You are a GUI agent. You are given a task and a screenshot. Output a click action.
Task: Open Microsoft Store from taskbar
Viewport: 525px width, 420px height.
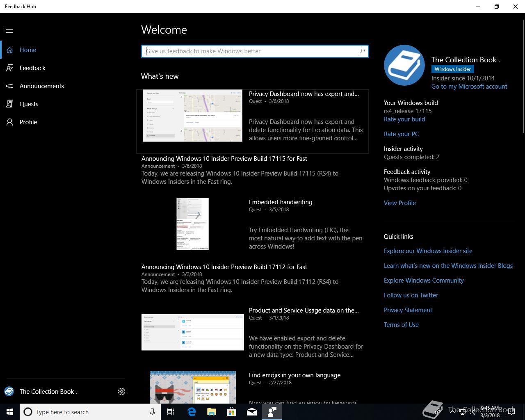tap(232, 412)
